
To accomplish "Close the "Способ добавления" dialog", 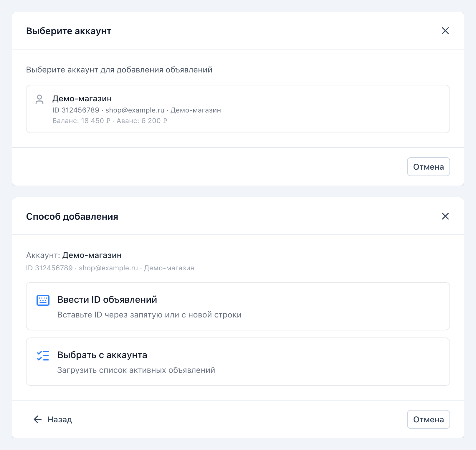I will [445, 216].
